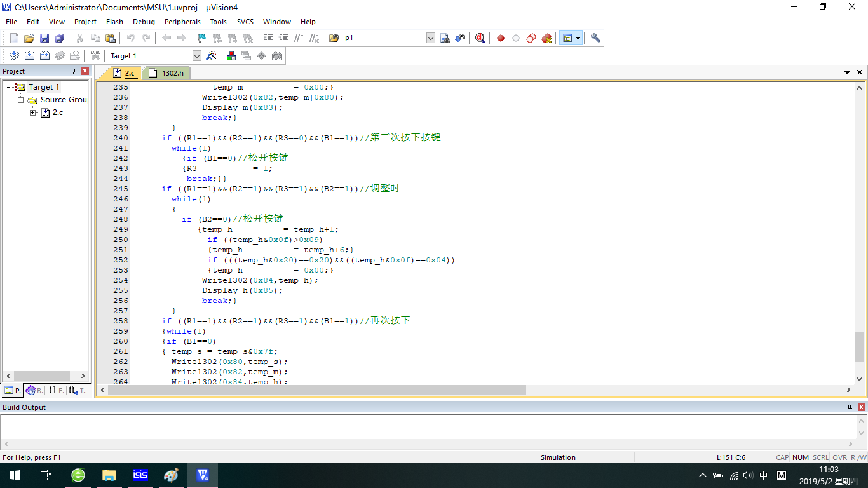The image size is (868, 488).
Task: Close the Build Output panel
Action: pyautogui.click(x=861, y=407)
